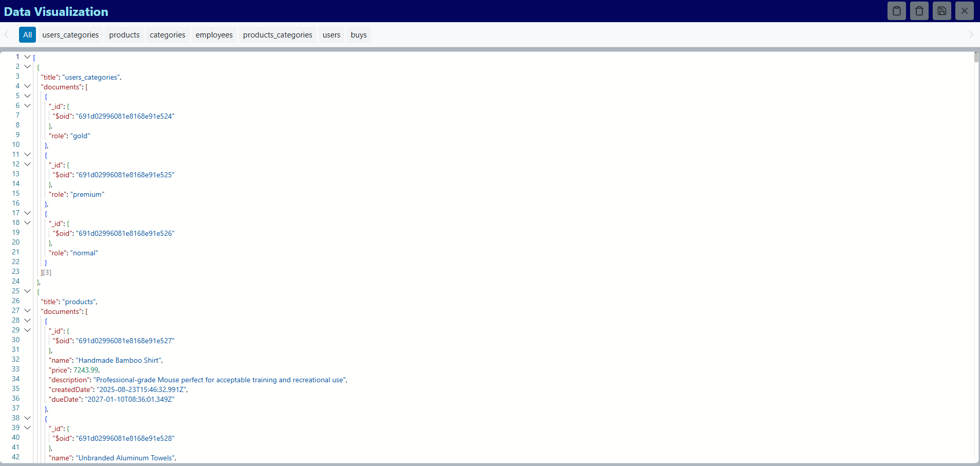
Task: Collapse the fold chevron at line 38
Action: (28, 418)
